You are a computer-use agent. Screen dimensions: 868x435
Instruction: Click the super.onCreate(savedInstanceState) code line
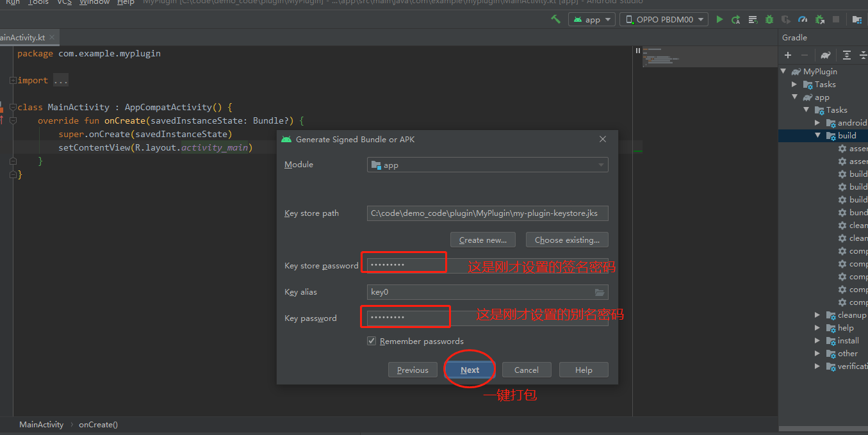pyautogui.click(x=145, y=134)
